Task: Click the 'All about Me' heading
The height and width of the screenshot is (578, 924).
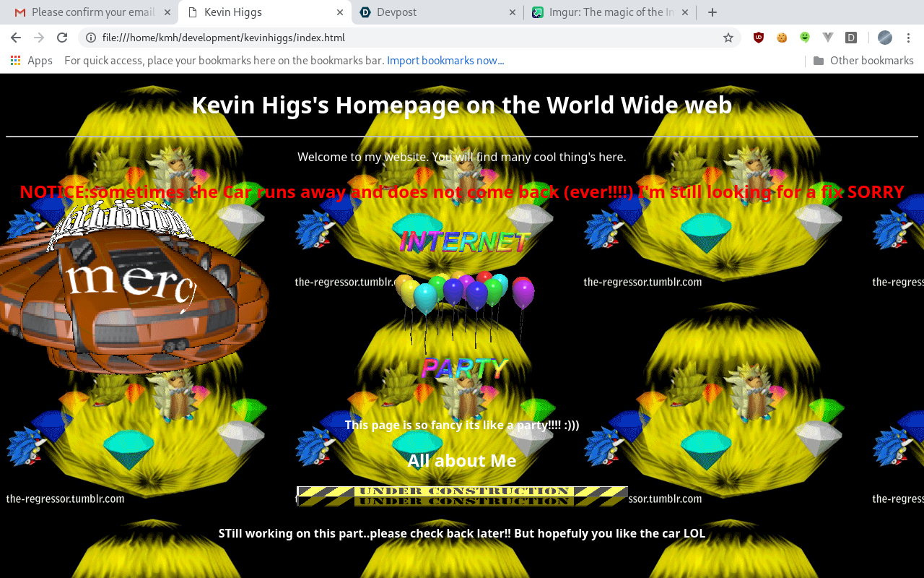Action: [x=462, y=460]
